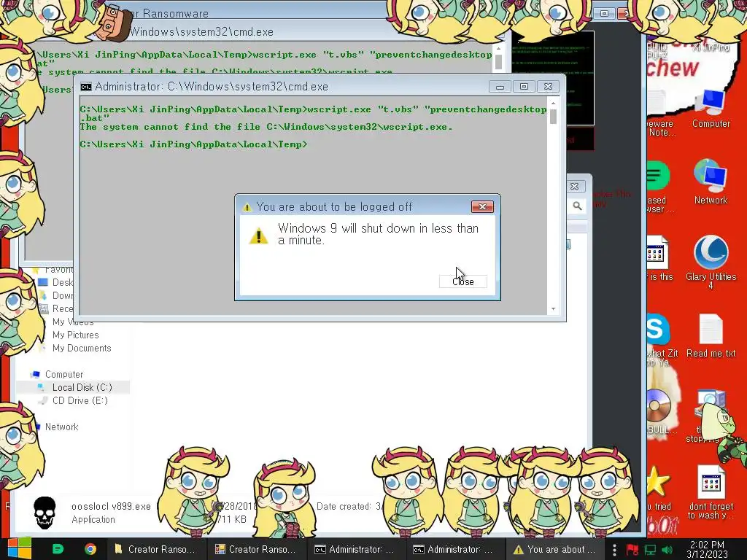
Task: Launch Glary Utilities 4 desktop icon
Action: (711, 262)
